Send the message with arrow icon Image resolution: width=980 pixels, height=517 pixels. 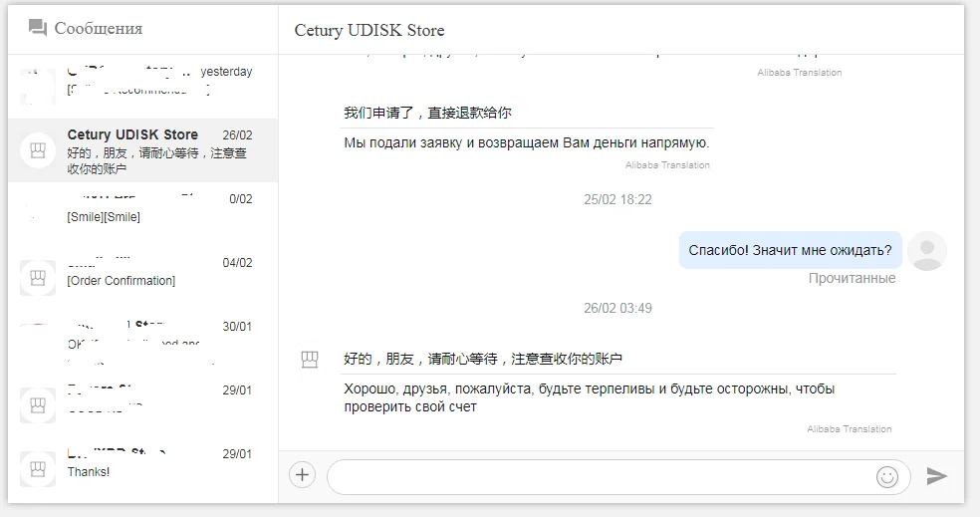tap(936, 476)
